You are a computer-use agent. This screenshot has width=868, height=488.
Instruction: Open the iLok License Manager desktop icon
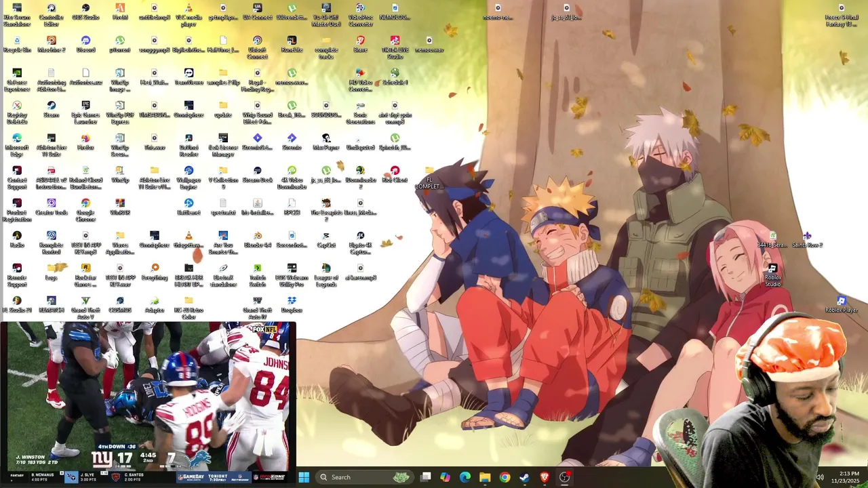coord(223,145)
